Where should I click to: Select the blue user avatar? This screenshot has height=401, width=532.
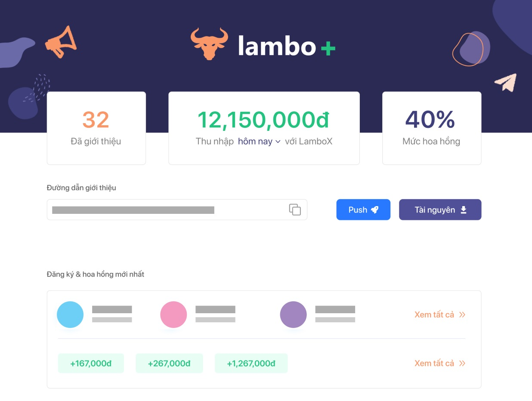point(70,315)
